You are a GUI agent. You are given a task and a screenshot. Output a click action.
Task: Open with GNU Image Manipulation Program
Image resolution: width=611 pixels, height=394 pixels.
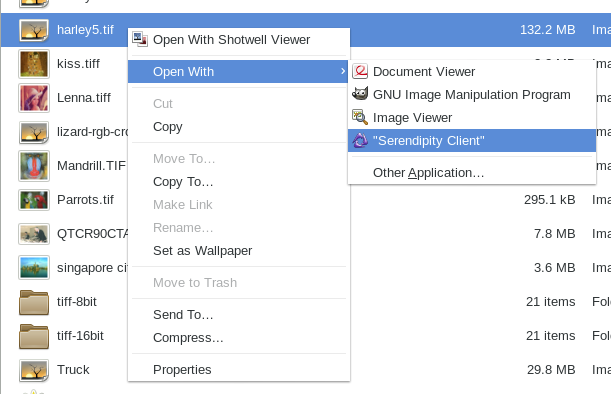click(472, 94)
